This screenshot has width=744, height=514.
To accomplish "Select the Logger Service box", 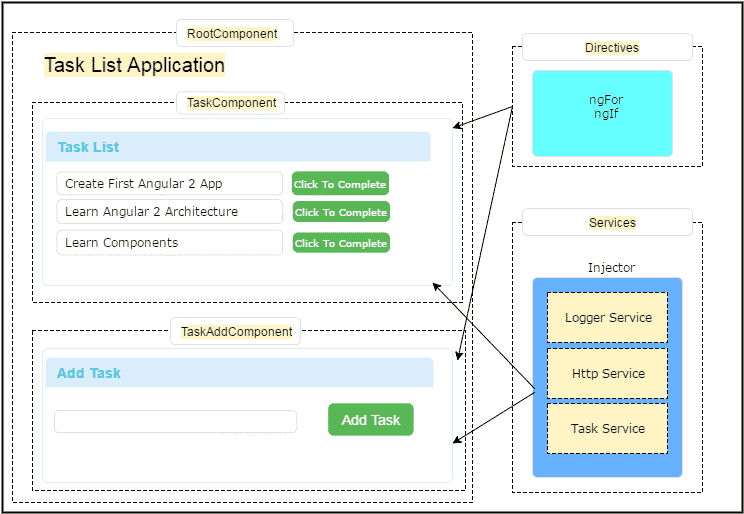I will 608,318.
